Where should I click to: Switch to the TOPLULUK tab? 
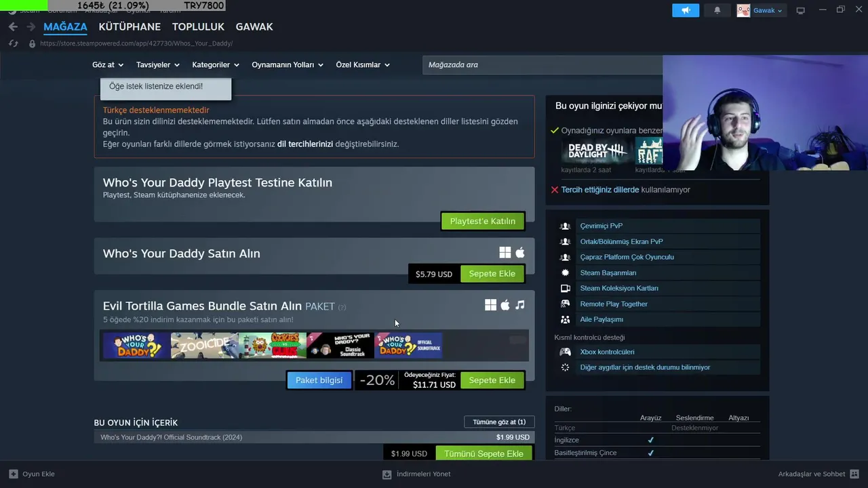click(198, 27)
